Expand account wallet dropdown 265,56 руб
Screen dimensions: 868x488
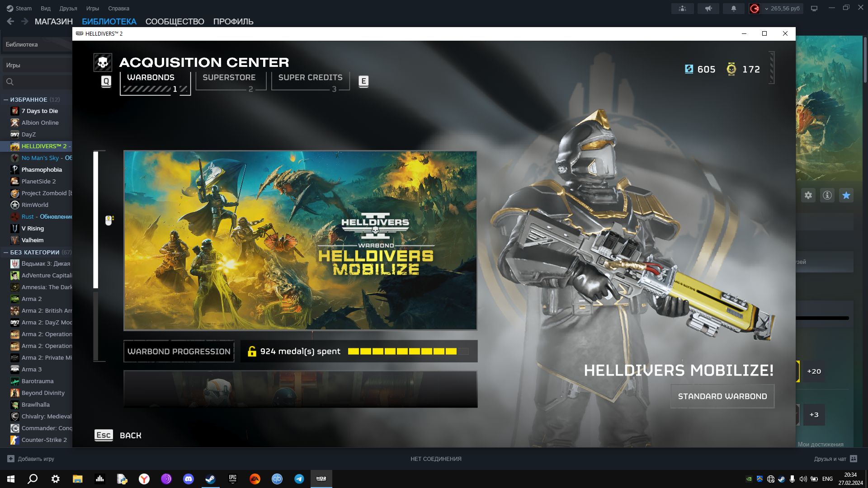[x=782, y=9]
